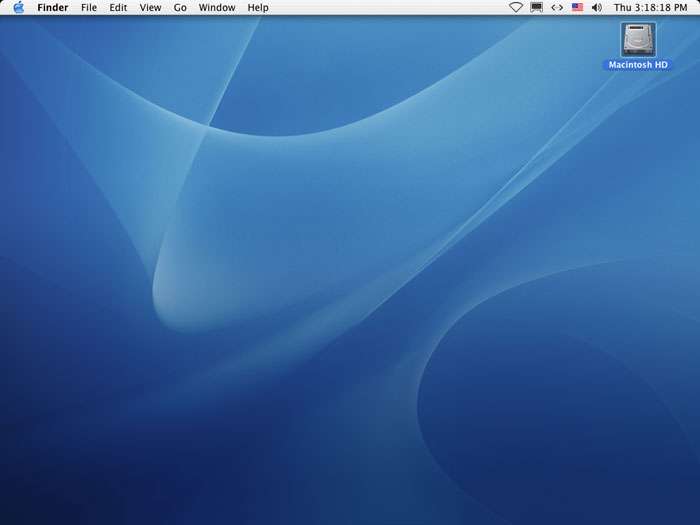Open the File menu
Screen dimensions: 700x525
[89, 7]
